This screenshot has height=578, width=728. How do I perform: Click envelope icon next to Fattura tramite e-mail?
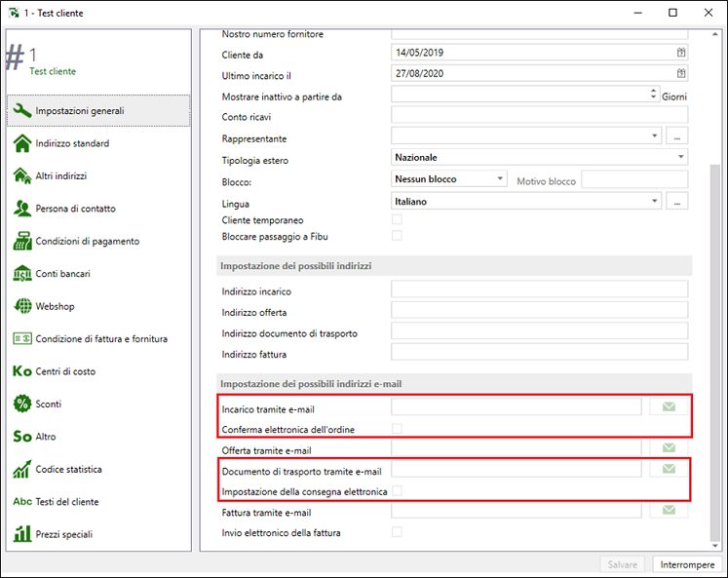pos(669,510)
